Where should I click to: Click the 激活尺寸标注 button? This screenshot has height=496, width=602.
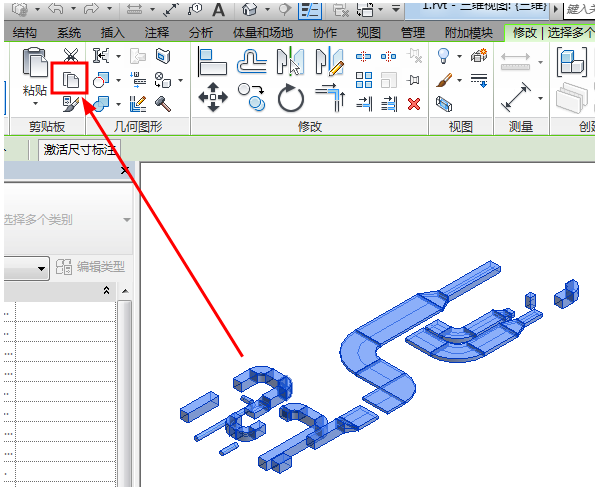point(79,150)
